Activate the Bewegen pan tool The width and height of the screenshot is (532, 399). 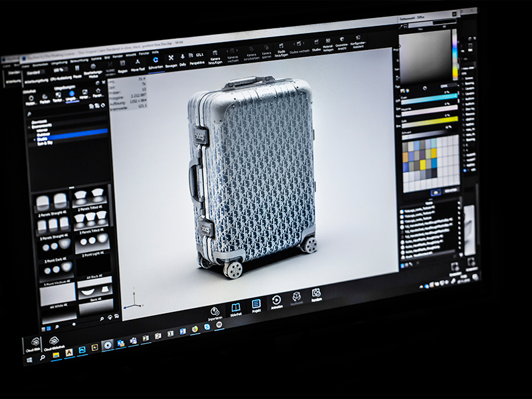(171, 61)
